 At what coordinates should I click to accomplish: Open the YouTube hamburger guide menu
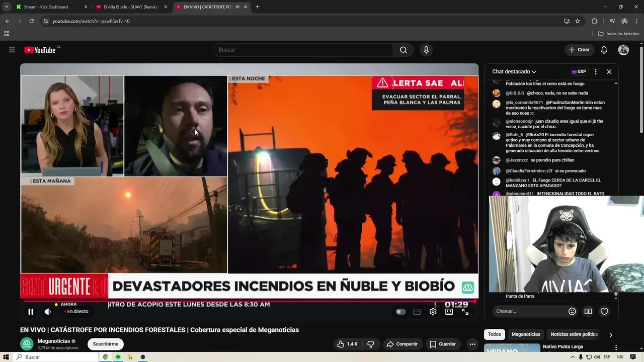click(x=12, y=50)
